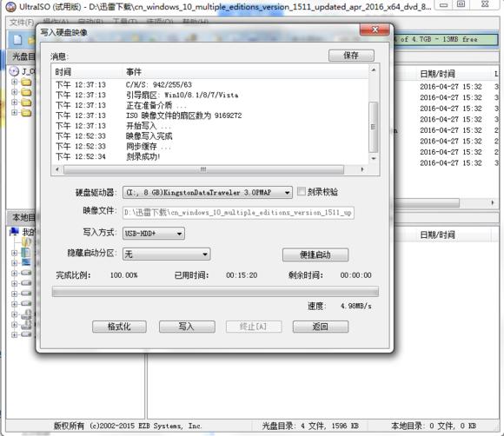504x436 pixels.
Task: Close the 写入硬盘映像 dialog
Action: [375, 30]
